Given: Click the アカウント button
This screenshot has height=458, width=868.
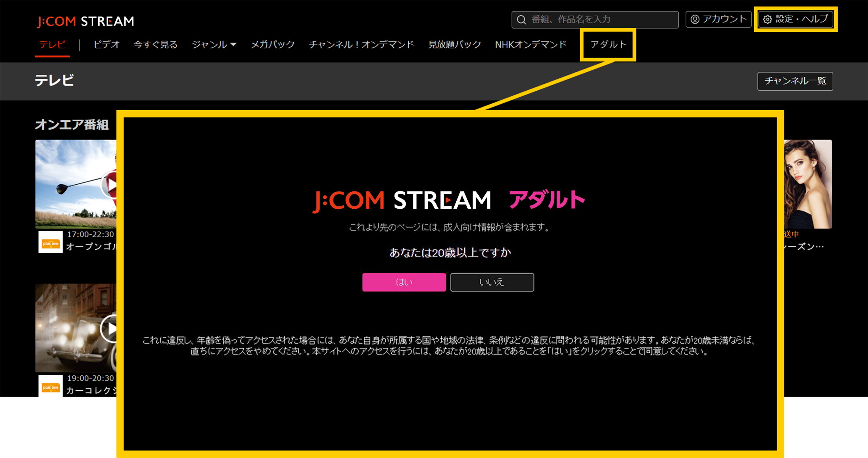Looking at the screenshot, I should tap(718, 19).
